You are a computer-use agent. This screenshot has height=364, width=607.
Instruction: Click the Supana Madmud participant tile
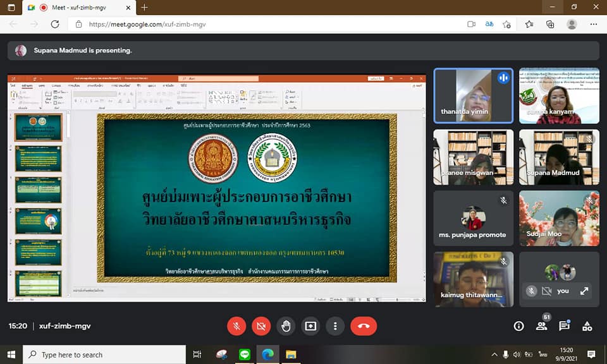tap(559, 157)
